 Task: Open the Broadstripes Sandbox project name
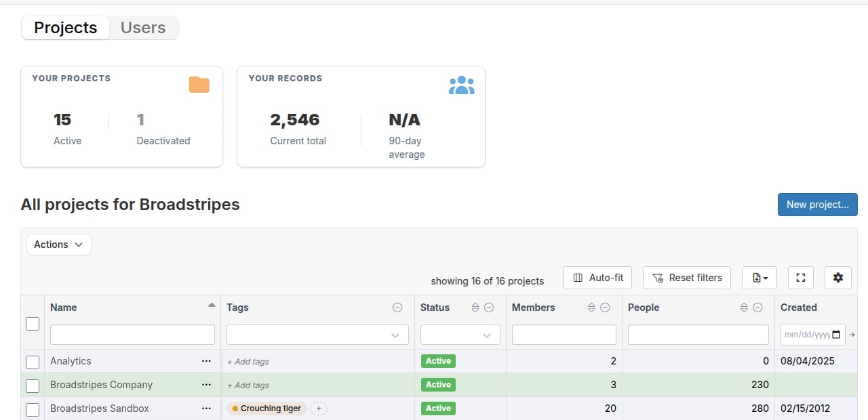point(100,408)
